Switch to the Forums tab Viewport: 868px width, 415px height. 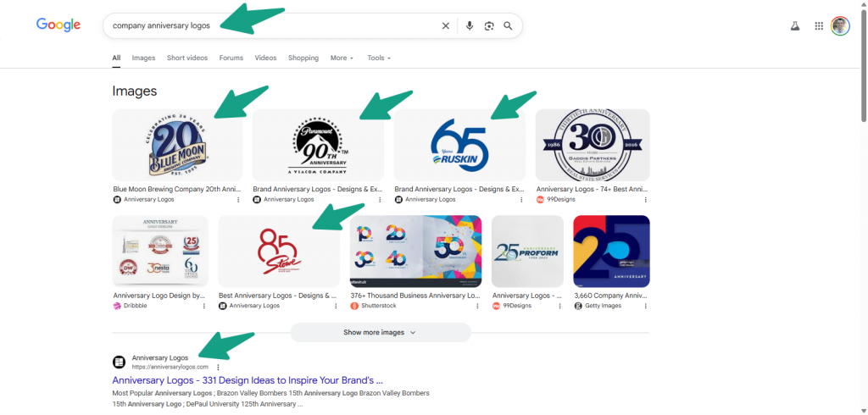pyautogui.click(x=231, y=58)
